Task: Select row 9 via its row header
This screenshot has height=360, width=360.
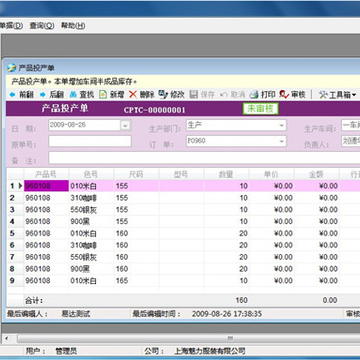Action: [x=15, y=281]
